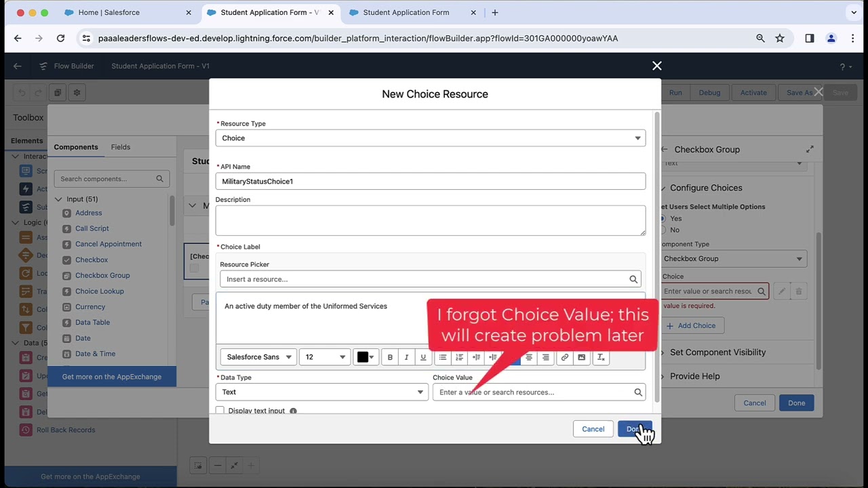
Task: Open the Chrome tab list dropdown arrow
Action: click(854, 12)
